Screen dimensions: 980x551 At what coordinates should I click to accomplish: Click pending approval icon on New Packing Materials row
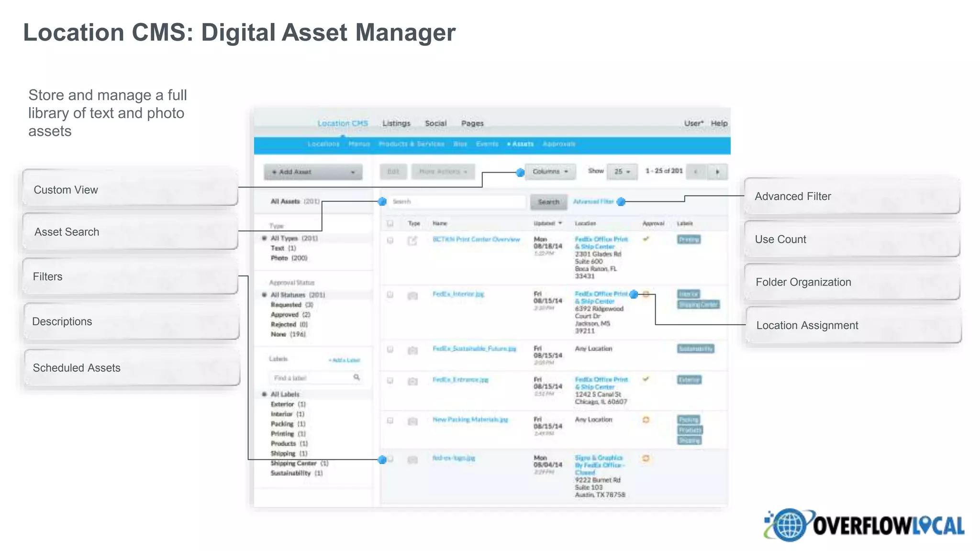pyautogui.click(x=646, y=419)
